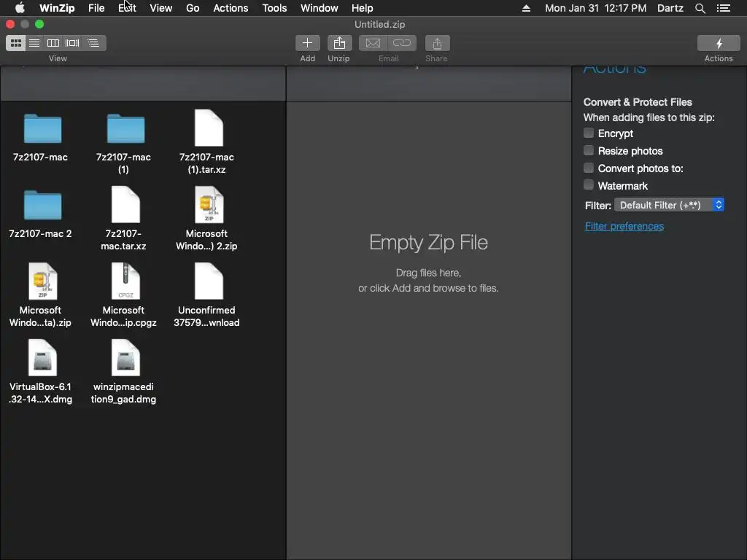
Task: Click the eject icon in menu bar
Action: (526, 8)
